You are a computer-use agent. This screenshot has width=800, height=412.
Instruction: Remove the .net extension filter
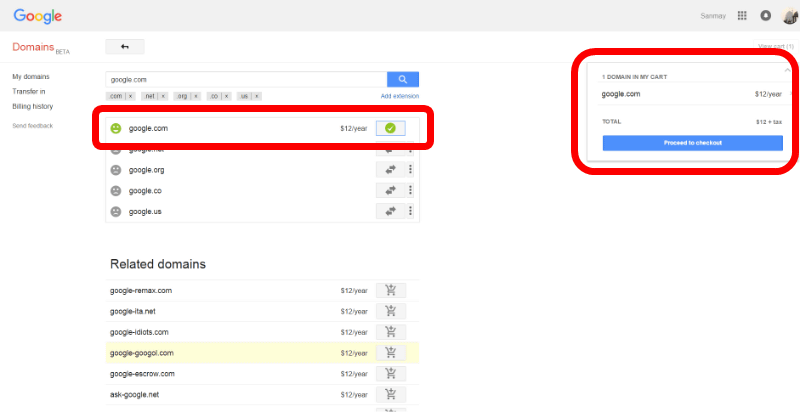pos(163,96)
